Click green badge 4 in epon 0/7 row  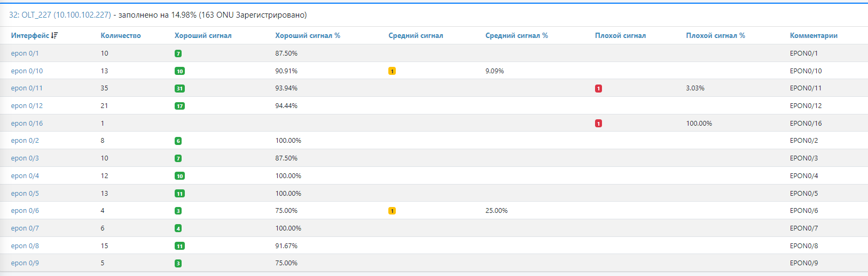pos(178,228)
